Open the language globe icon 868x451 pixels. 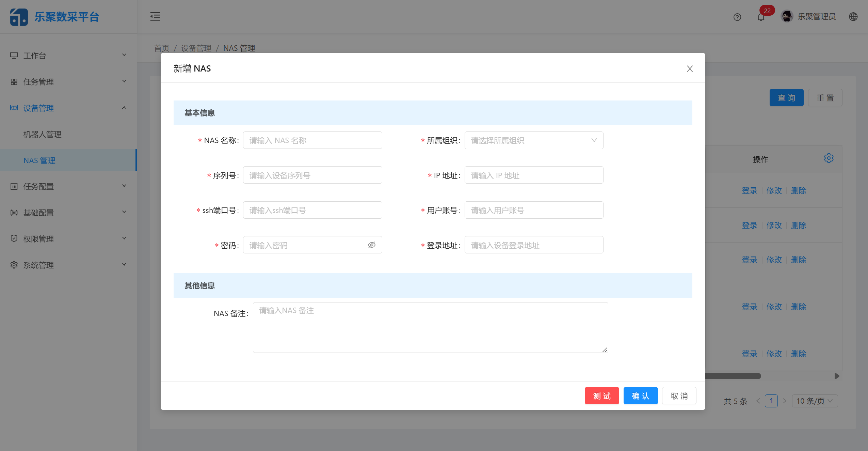tap(853, 17)
